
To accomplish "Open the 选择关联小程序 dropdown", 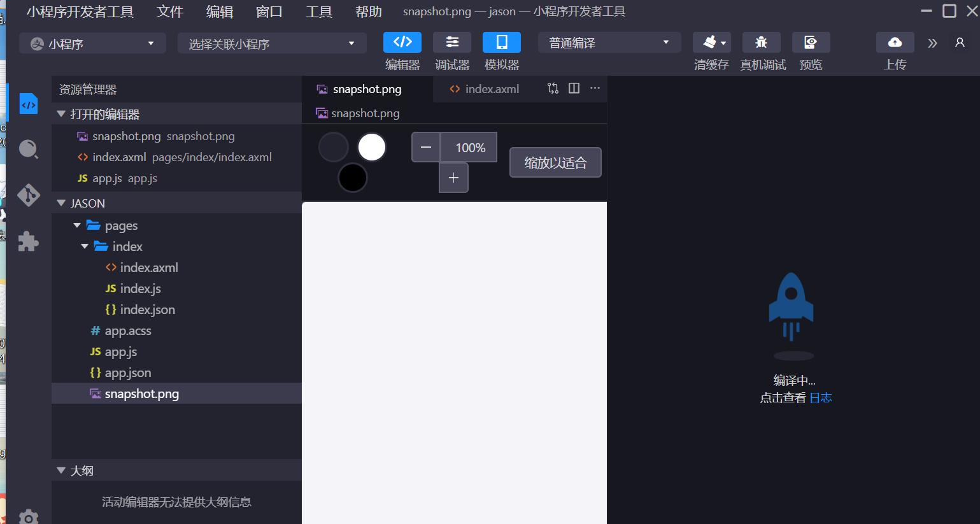I will pyautogui.click(x=272, y=43).
